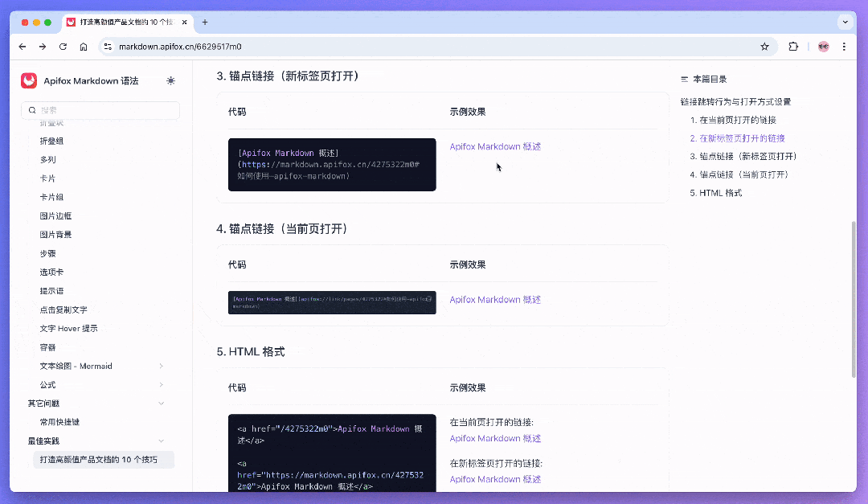Click the page vertical scrollbar thumb
Image resolution: width=868 pixels, height=504 pixels.
pos(853,299)
